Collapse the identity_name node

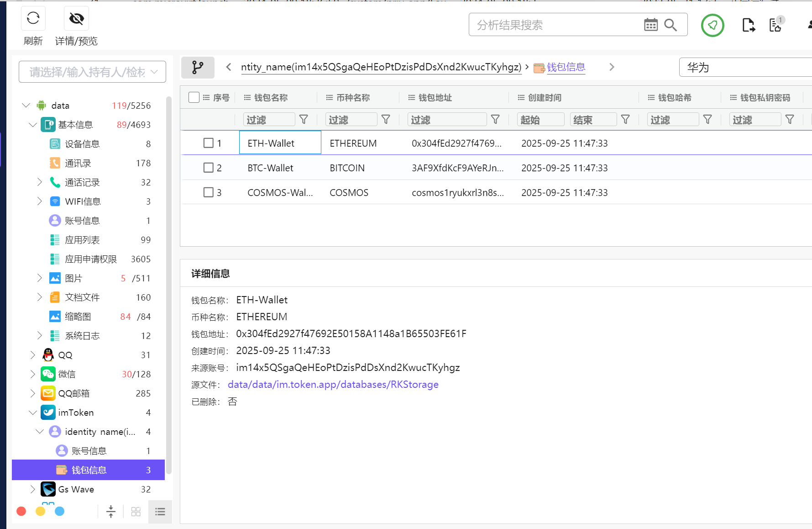tap(40, 432)
